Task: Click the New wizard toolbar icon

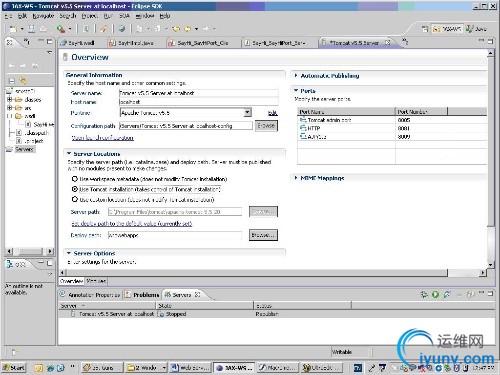Action: [13, 29]
